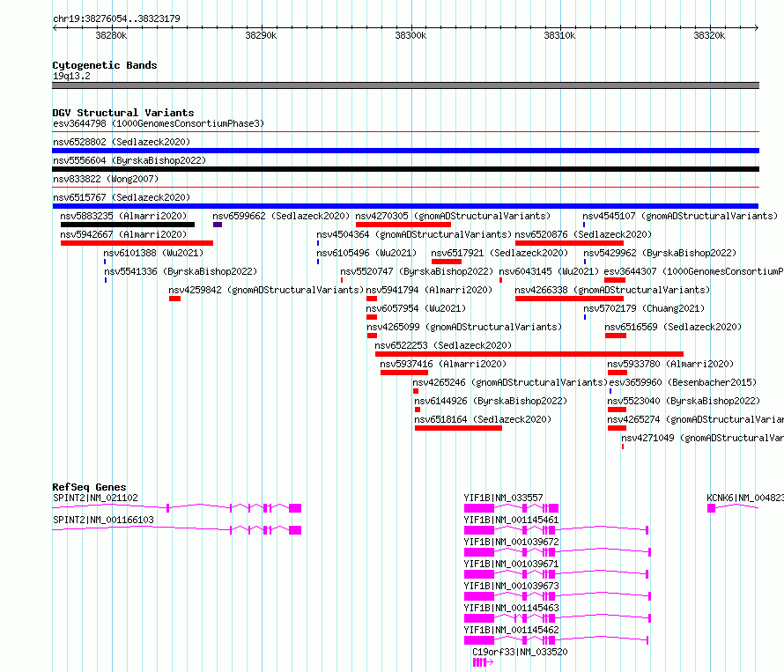Click the C19orf33 gene arrow glyph
The image size is (784, 672).
pos(483,662)
